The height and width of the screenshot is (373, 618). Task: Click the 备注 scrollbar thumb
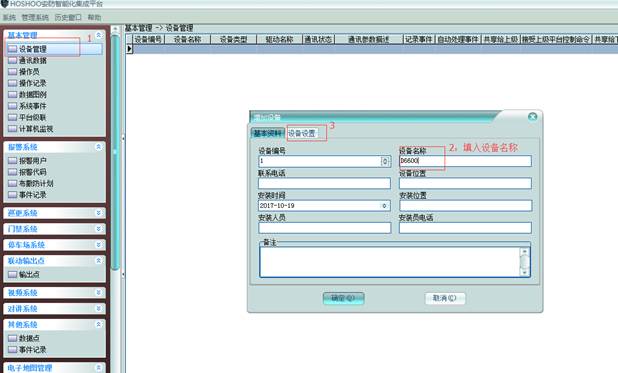tap(525, 261)
